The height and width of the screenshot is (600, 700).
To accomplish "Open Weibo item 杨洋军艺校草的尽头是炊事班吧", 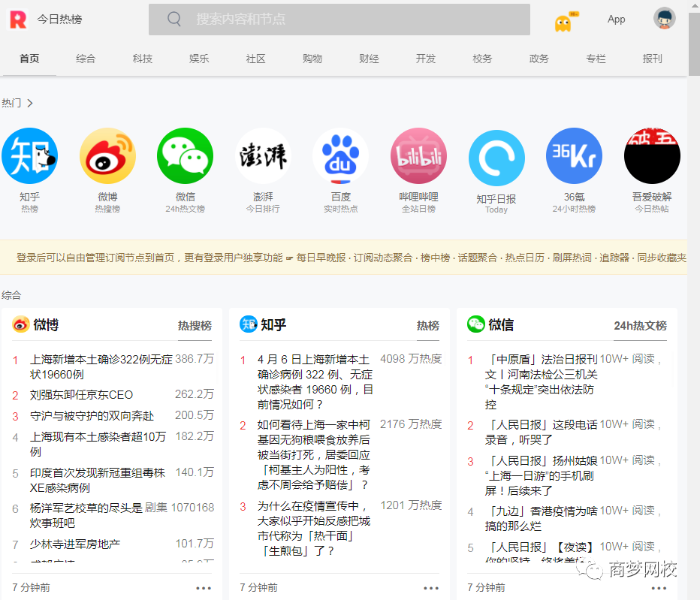I will click(86, 515).
